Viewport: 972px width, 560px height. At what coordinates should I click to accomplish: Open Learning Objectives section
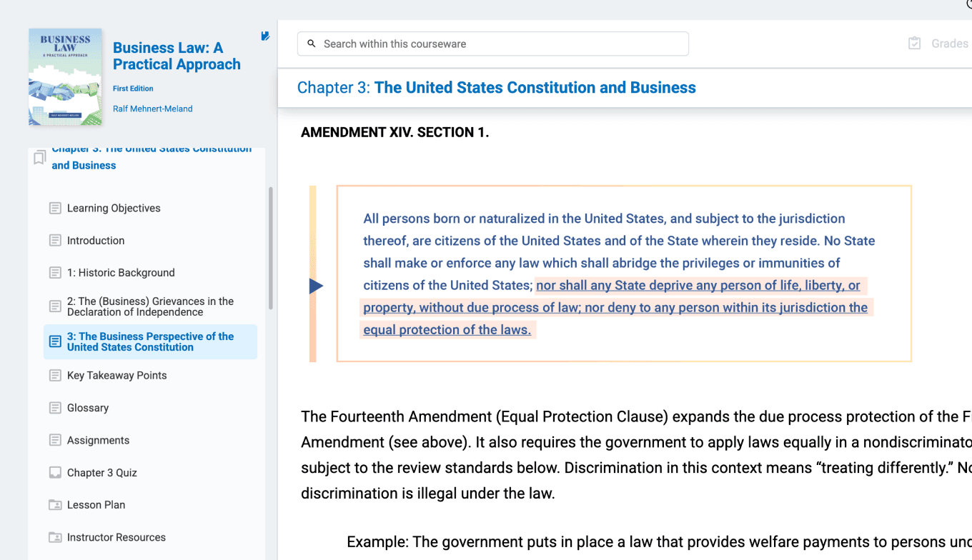pyautogui.click(x=114, y=208)
